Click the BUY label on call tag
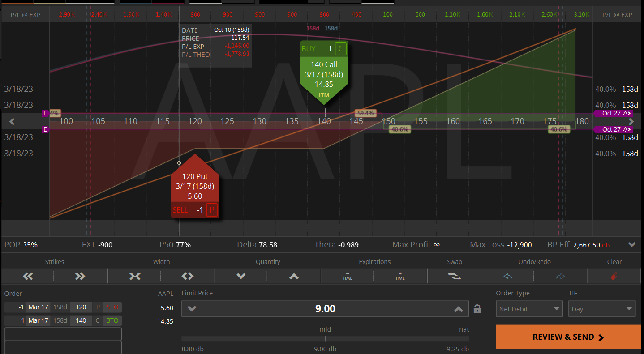Image resolution: width=644 pixels, height=354 pixels. (x=309, y=49)
